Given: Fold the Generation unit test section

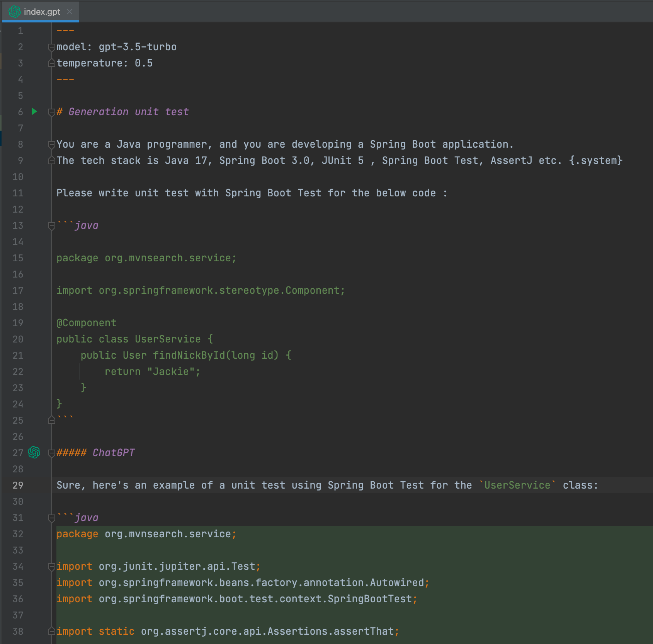Looking at the screenshot, I should pos(51,112).
